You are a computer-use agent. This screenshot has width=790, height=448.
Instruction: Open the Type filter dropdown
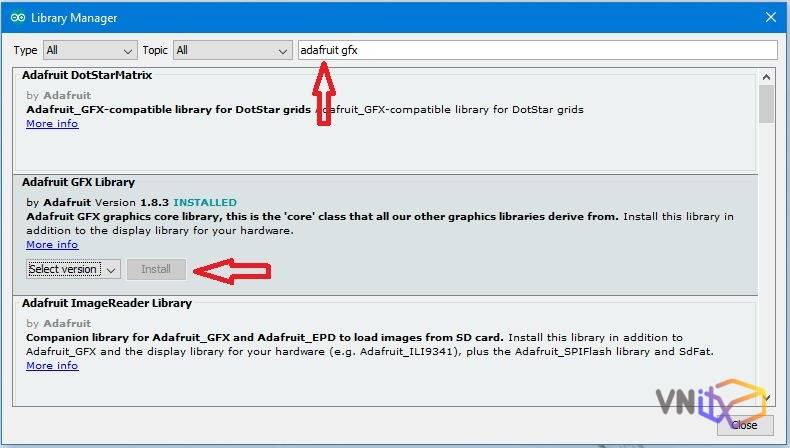[x=89, y=50]
